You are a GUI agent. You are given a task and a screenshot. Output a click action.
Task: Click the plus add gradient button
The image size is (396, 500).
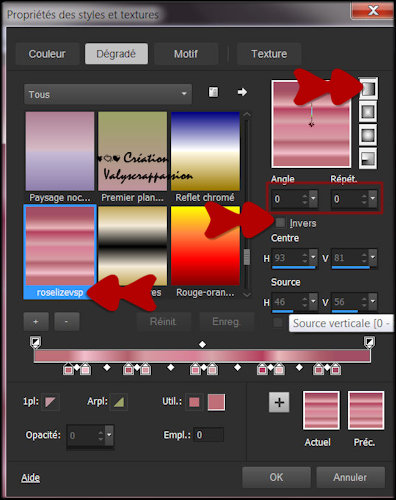click(36, 322)
